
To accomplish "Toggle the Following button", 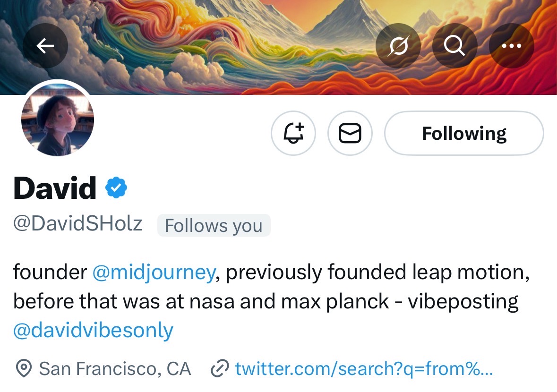I will click(x=464, y=133).
